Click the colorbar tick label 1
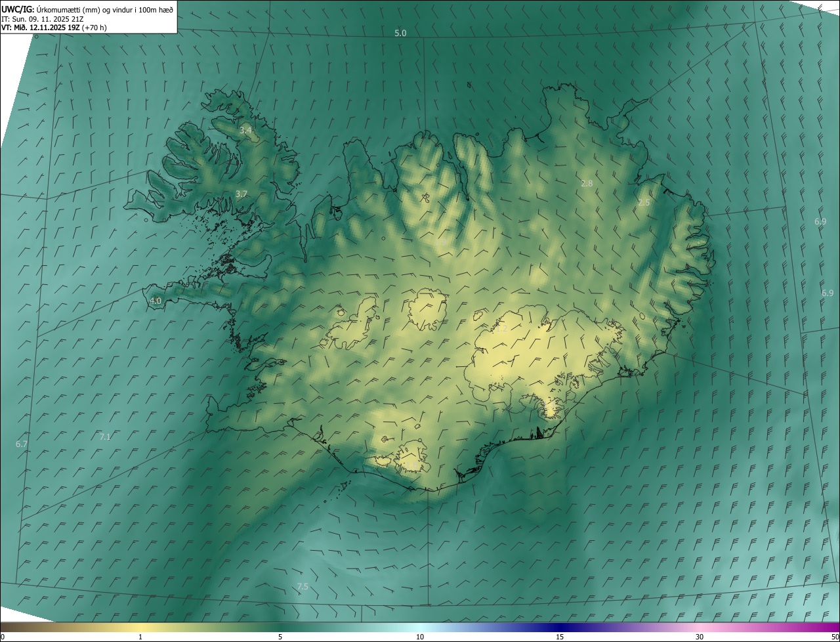 140,637
